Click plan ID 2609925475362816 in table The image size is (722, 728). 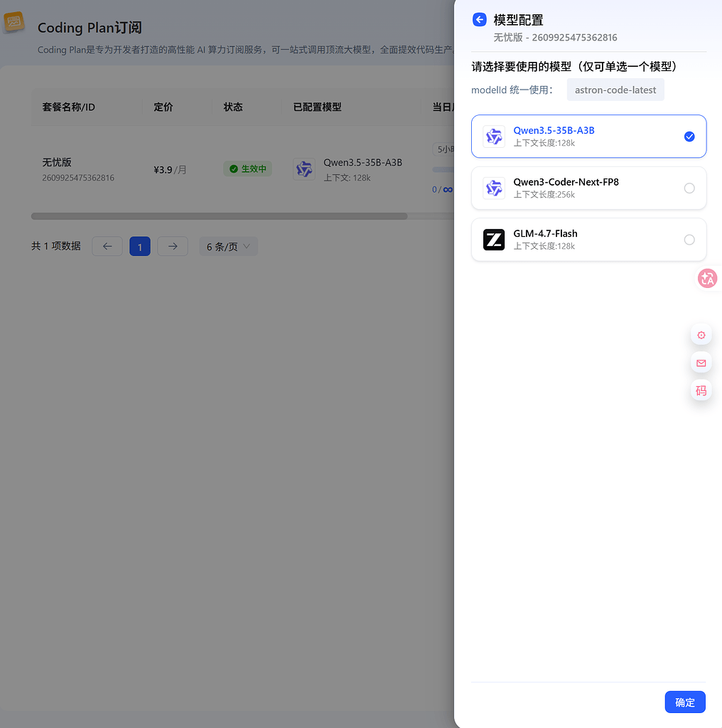[78, 178]
